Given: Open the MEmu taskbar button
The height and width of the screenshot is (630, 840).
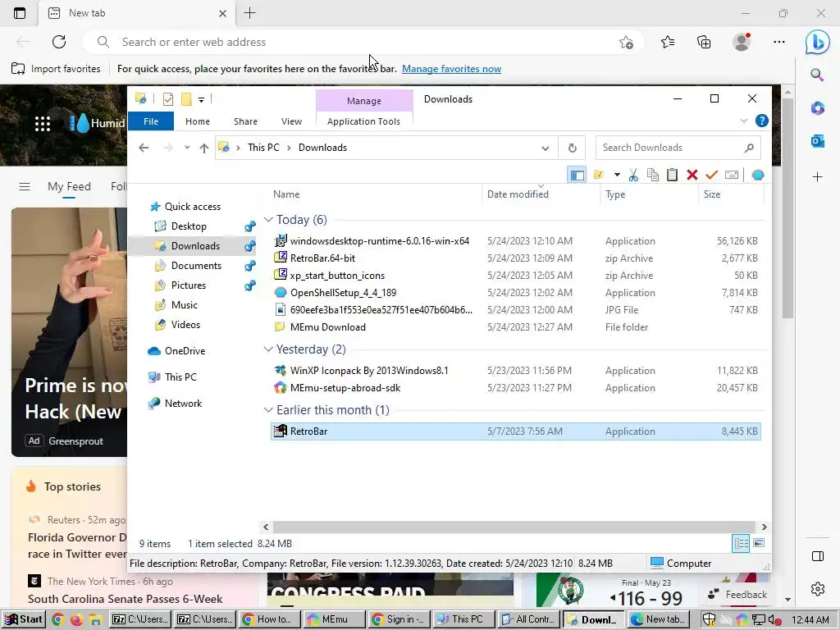Looking at the screenshot, I should pyautogui.click(x=335, y=620).
